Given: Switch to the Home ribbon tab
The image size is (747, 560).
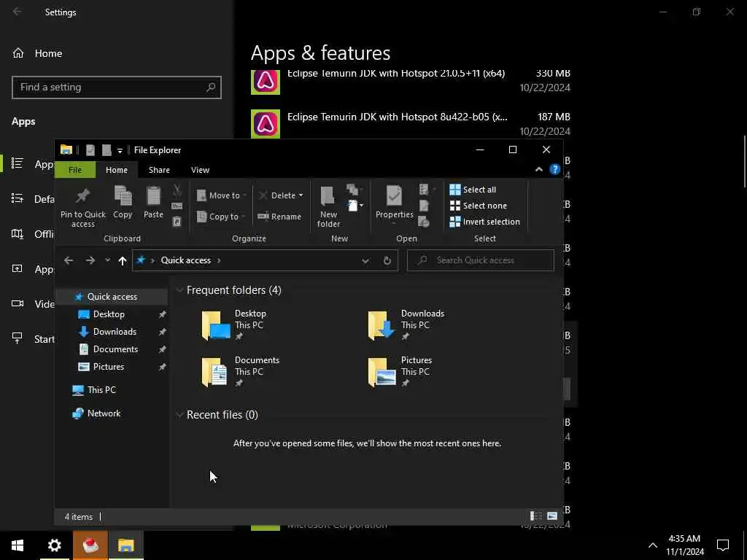Looking at the screenshot, I should [x=117, y=170].
